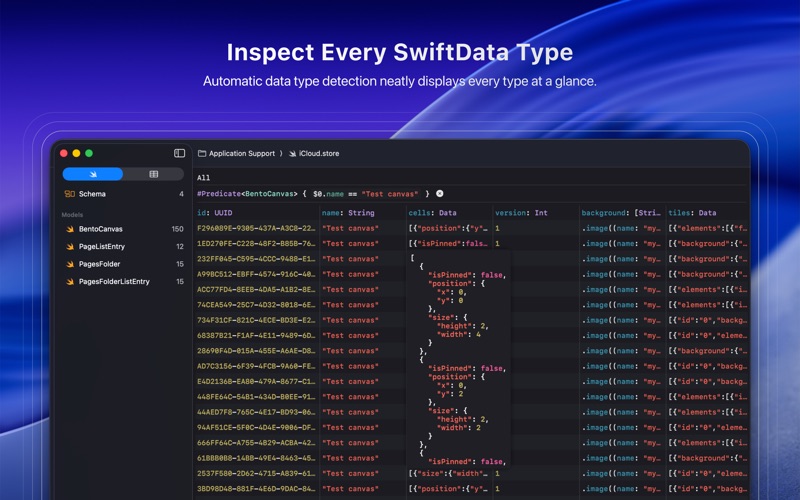Select the row with id A99BC512-EBFF

(470, 274)
